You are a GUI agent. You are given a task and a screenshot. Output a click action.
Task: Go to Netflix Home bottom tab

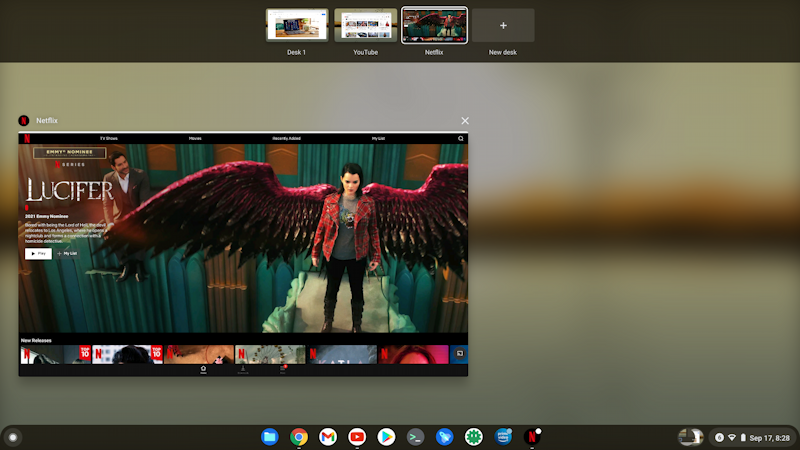203,370
